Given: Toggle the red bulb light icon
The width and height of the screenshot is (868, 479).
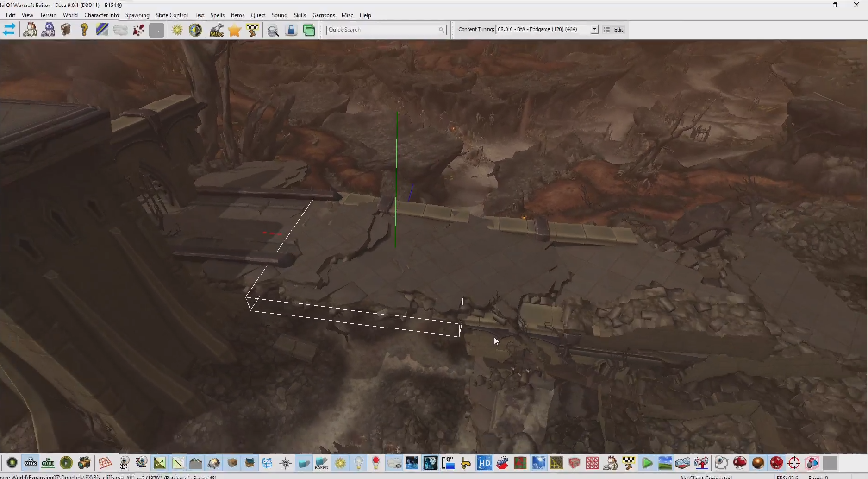Looking at the screenshot, I should tap(376, 462).
